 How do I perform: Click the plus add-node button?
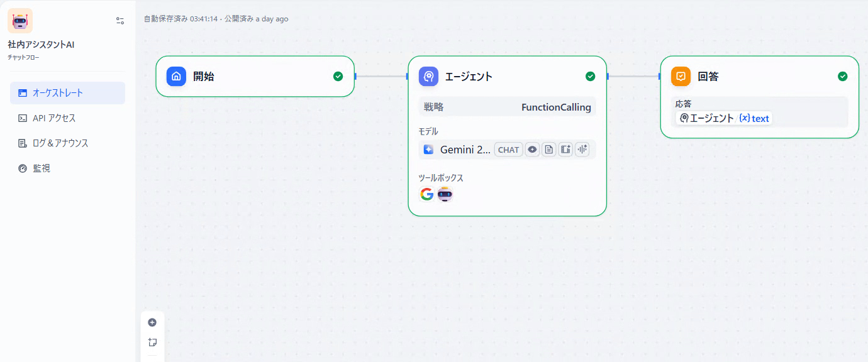152,322
